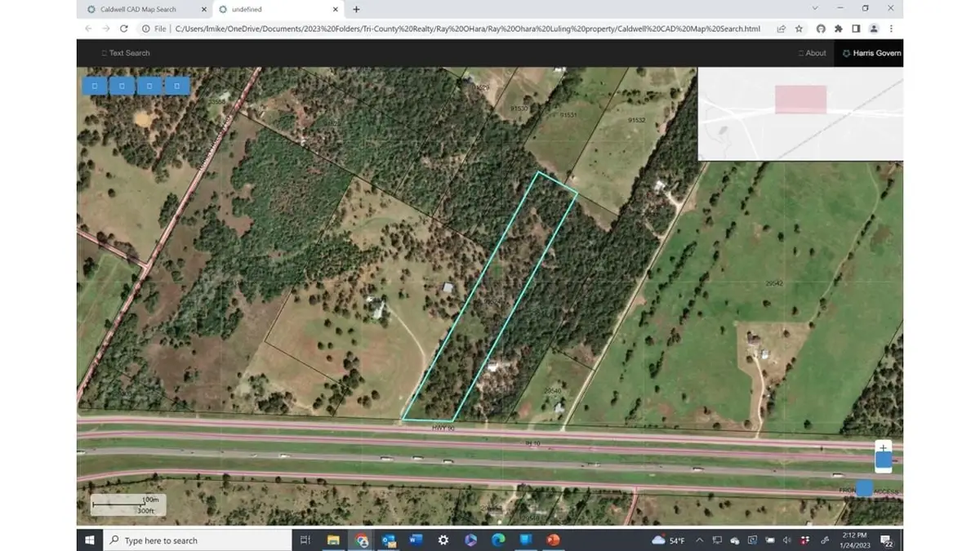Select the second blue map tool icon
Screen dimensions: 980x551
click(122, 85)
